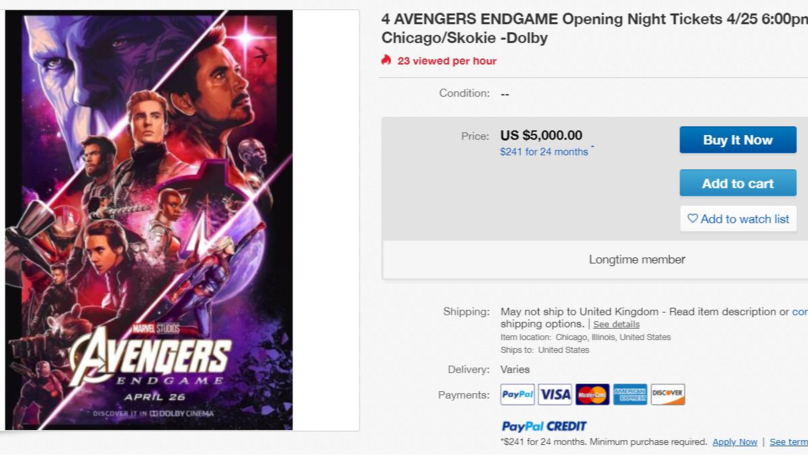
Task: Click the Longtime member seller box
Action: click(637, 260)
